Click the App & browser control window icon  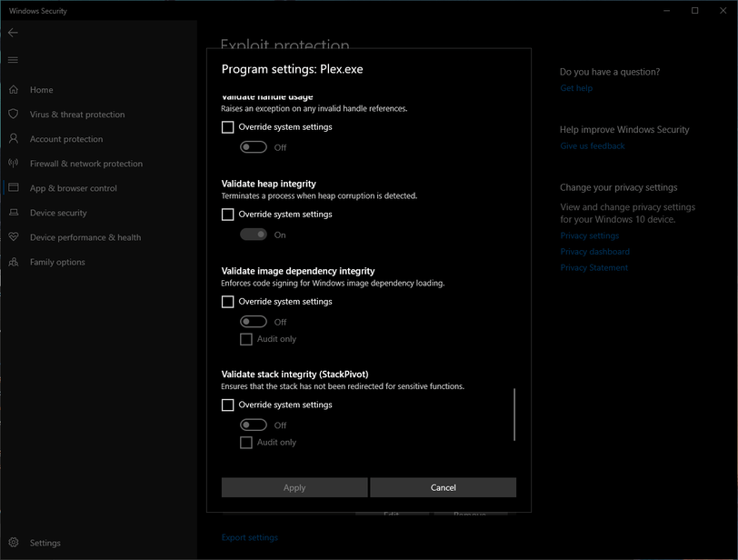[14, 187]
